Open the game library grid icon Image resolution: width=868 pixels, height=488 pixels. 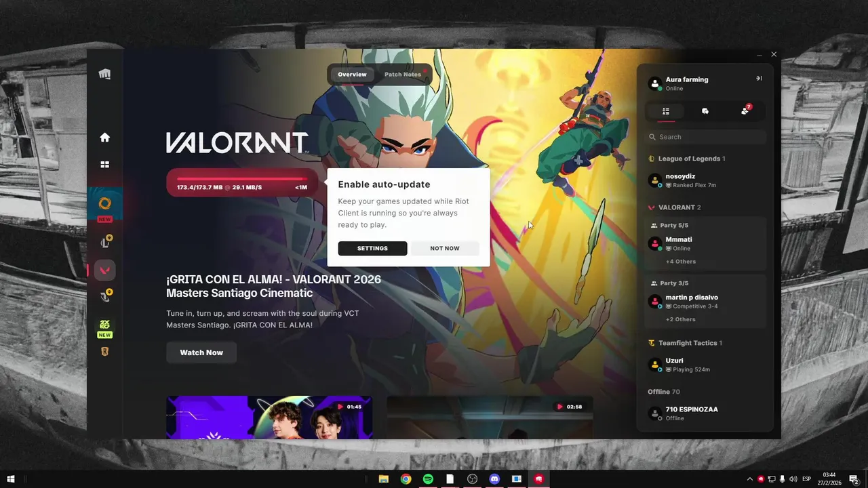pos(104,164)
